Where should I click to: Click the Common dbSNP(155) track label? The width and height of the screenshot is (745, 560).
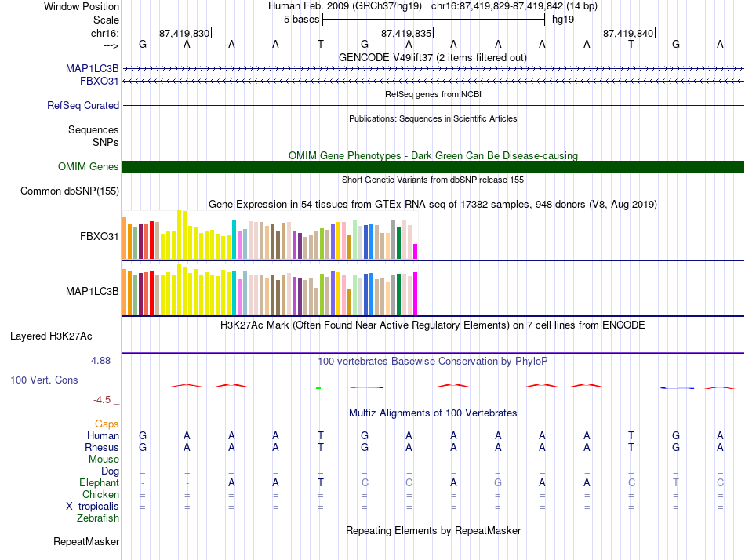[x=70, y=191]
